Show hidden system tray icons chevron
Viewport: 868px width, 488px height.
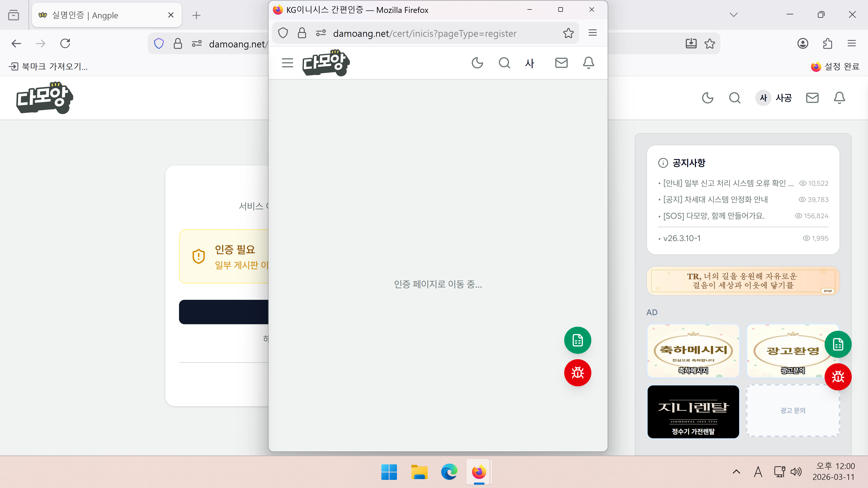pyautogui.click(x=737, y=472)
